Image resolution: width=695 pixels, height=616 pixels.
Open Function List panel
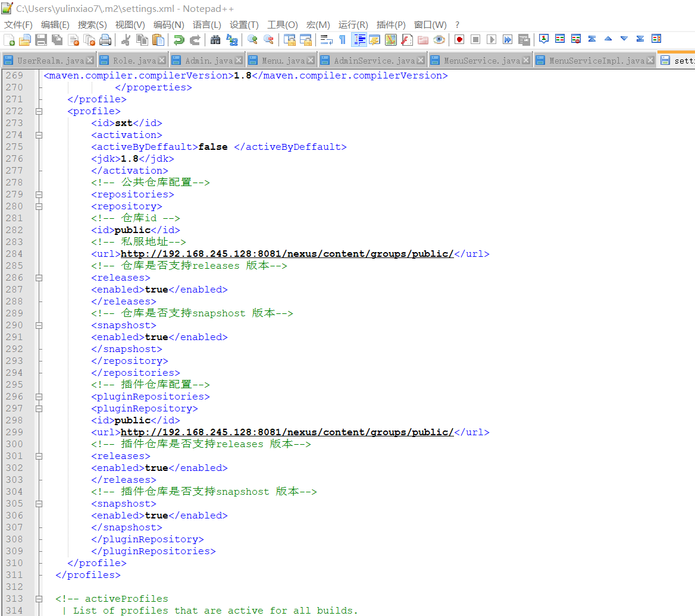pyautogui.click(x=407, y=40)
